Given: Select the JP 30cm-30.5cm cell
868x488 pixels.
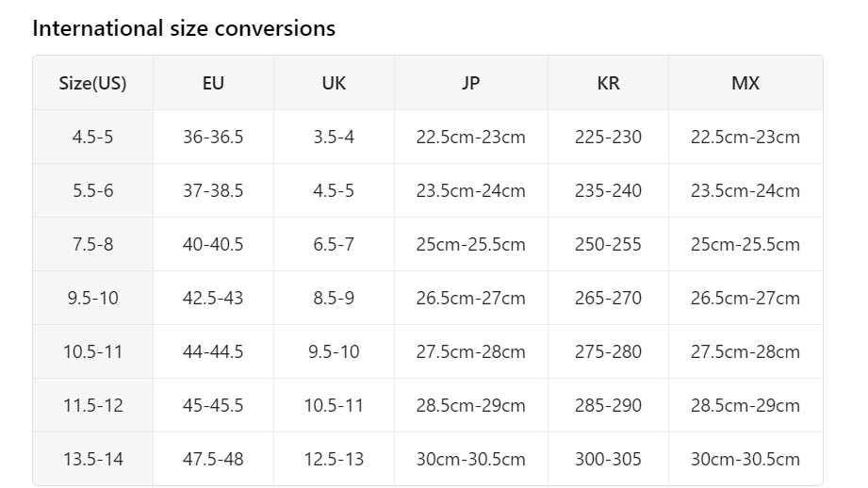Looking at the screenshot, I should [x=471, y=459].
